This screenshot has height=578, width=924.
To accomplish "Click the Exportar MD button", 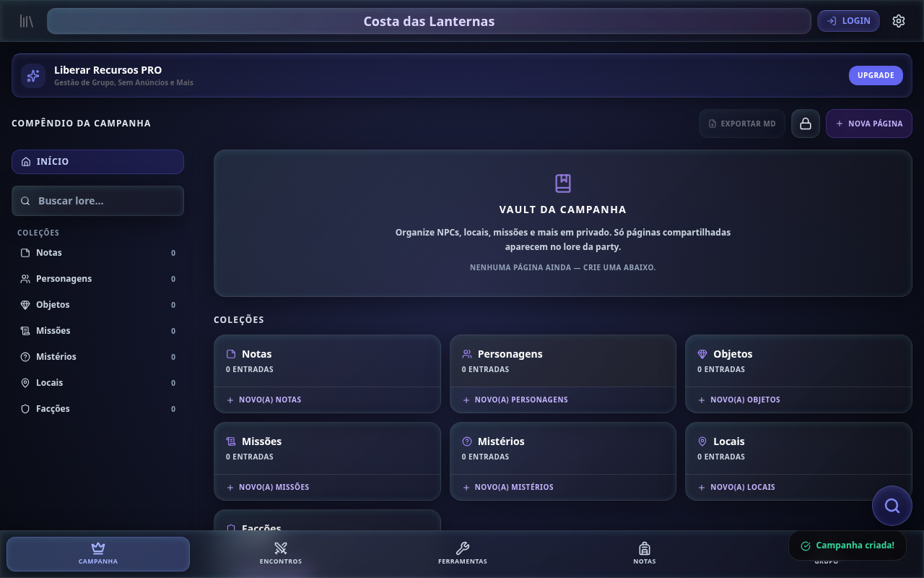I will (x=742, y=124).
